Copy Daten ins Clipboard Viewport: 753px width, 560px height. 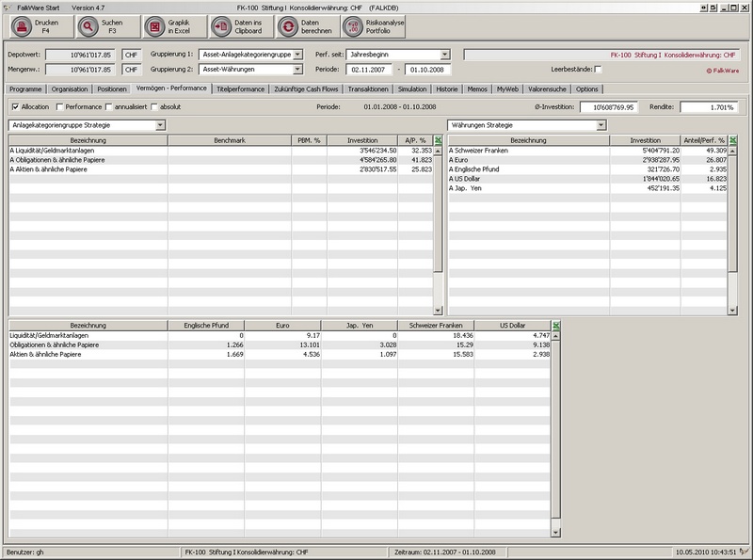click(221, 27)
